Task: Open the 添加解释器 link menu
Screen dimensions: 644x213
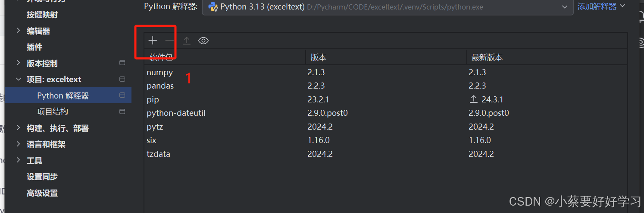Action: click(601, 6)
